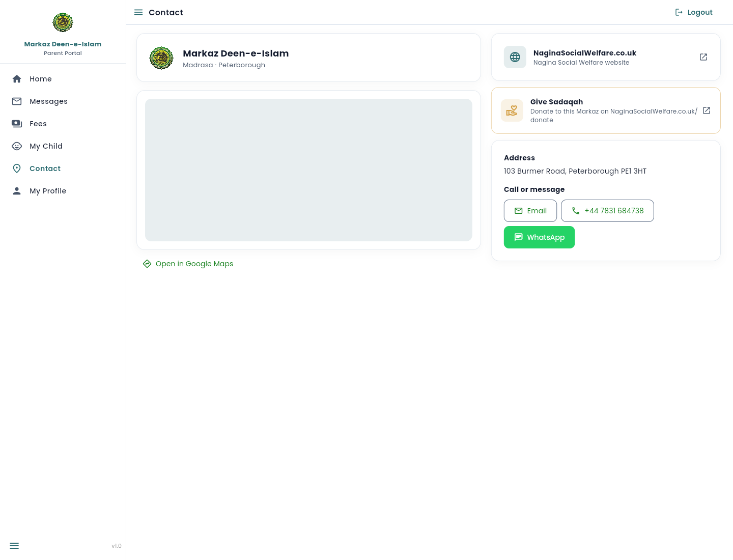733x560 pixels.
Task: Click the Markaz Deen-e-Islam sidebar logo
Action: click(x=63, y=22)
